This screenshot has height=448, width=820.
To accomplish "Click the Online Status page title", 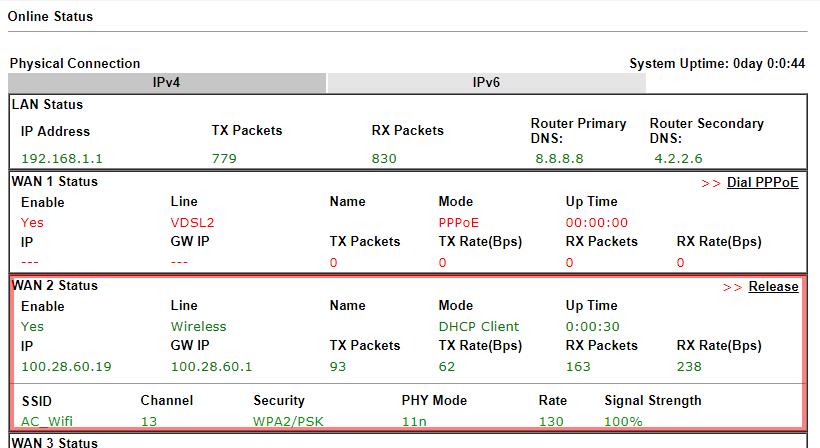I will [50, 16].
